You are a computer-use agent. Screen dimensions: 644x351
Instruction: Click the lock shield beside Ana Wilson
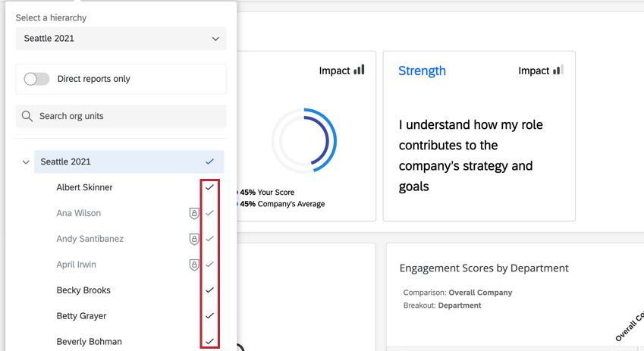point(194,214)
